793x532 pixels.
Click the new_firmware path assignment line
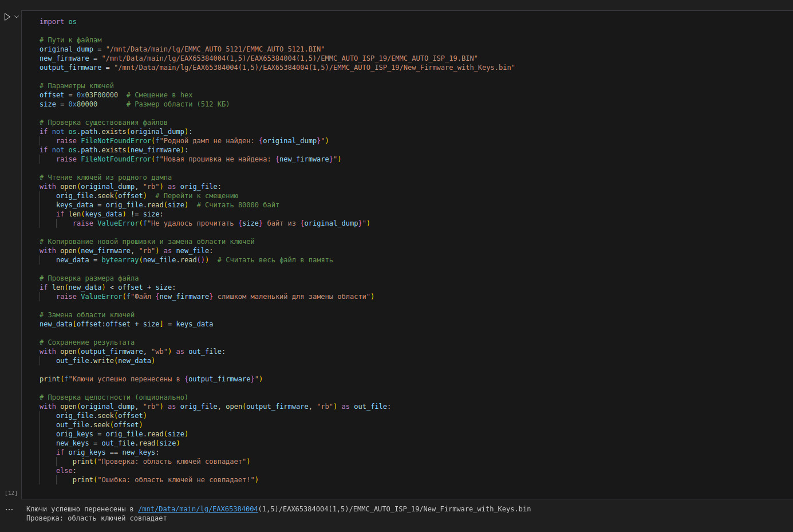pyautogui.click(x=64, y=58)
